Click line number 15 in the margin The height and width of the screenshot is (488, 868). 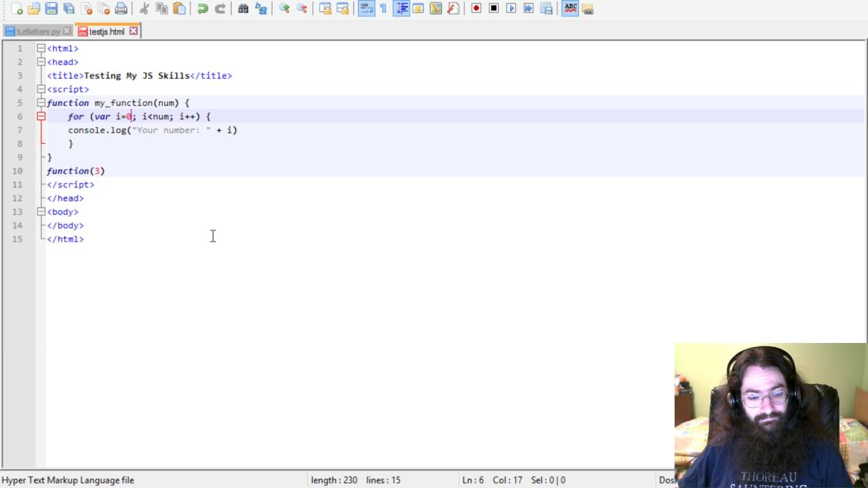click(17, 239)
